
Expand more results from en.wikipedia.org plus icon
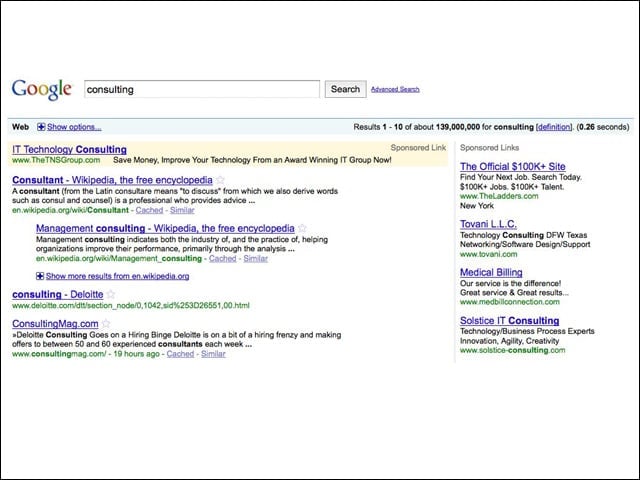pos(40,276)
